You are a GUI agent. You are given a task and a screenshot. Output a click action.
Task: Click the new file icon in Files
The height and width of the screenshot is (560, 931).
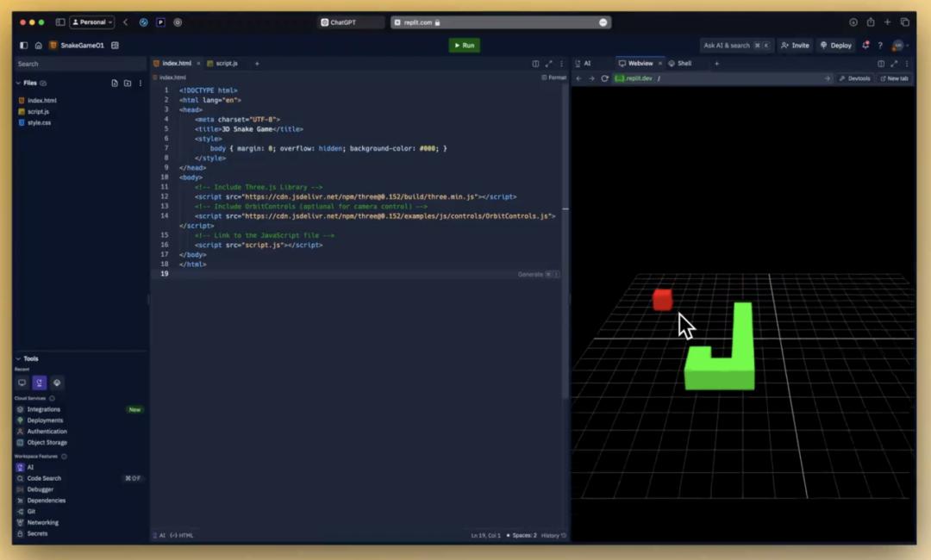[x=115, y=84]
